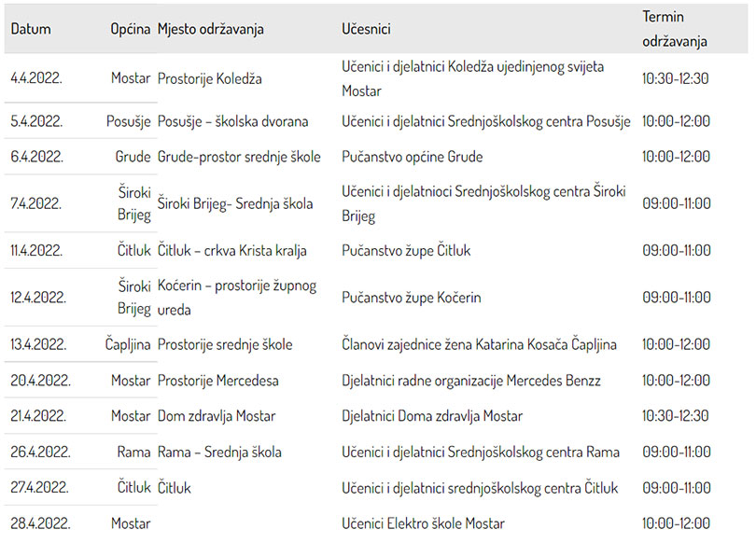Click the Prostorije Mercedesa cell

[217, 381]
